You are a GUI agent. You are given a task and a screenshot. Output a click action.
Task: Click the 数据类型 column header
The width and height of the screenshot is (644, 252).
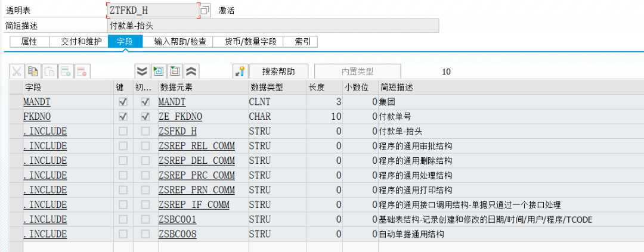pyautogui.click(x=277, y=88)
